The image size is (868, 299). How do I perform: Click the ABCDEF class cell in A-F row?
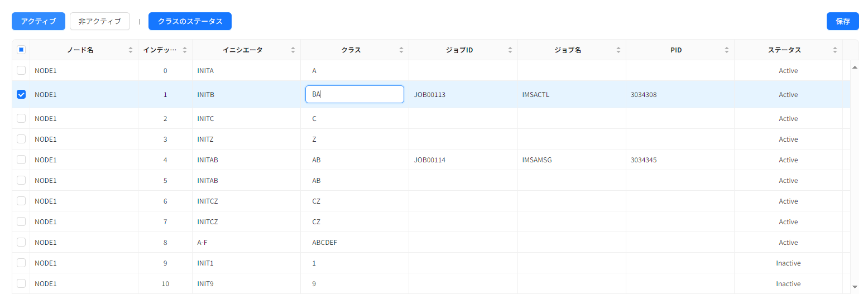(324, 243)
